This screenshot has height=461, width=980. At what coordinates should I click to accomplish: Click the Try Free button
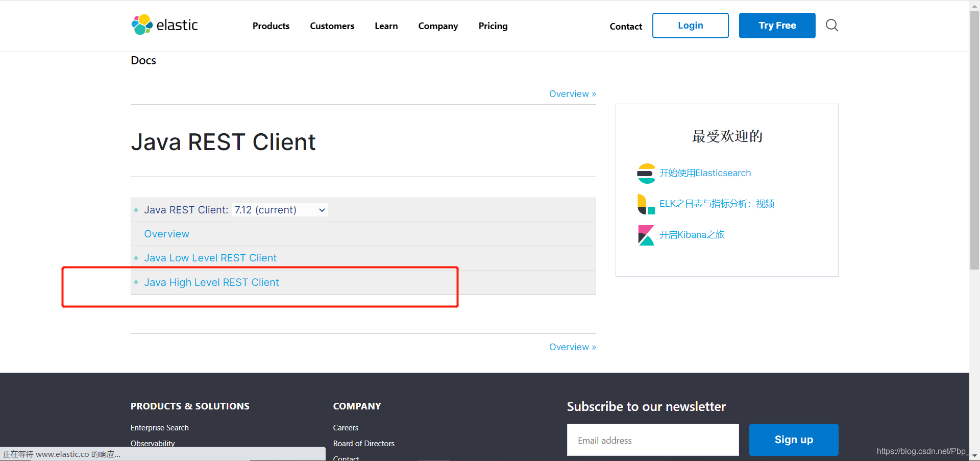(x=777, y=26)
